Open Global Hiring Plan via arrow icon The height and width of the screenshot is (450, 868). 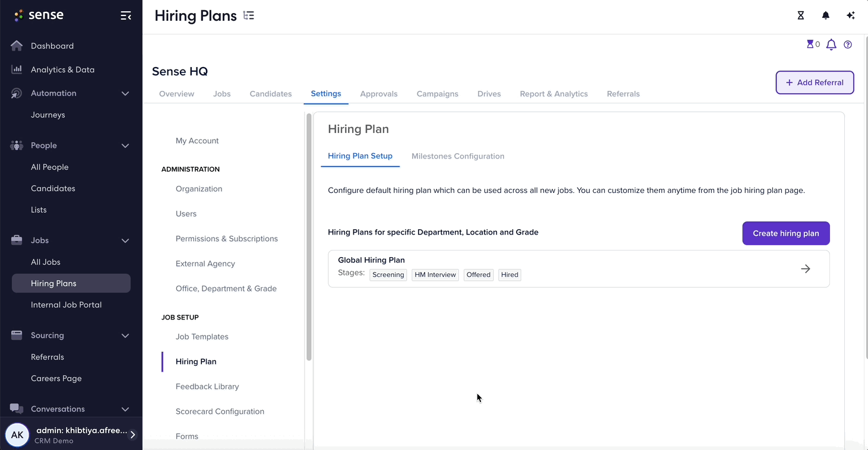tap(806, 269)
